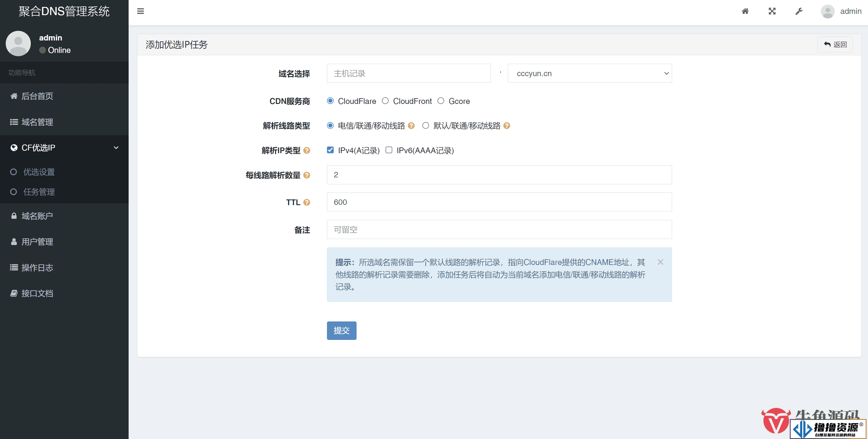The width and height of the screenshot is (868, 439).
Task: Focus the TTL field containing 600
Action: point(499,202)
